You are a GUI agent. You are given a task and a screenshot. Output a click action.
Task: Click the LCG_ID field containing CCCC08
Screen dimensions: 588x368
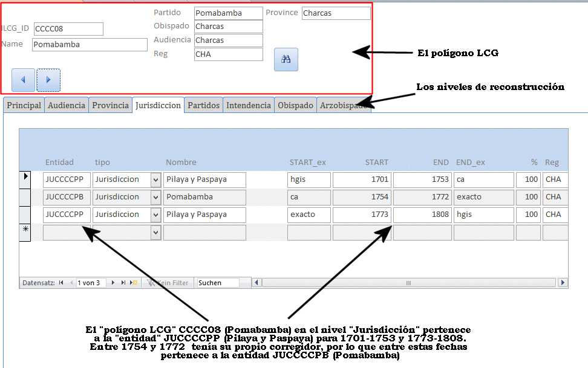(68, 29)
